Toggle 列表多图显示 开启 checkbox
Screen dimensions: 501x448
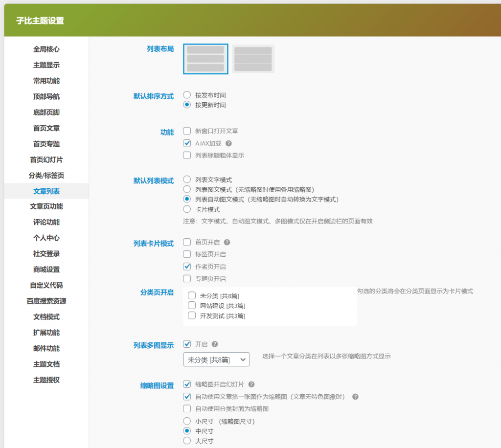(x=187, y=344)
